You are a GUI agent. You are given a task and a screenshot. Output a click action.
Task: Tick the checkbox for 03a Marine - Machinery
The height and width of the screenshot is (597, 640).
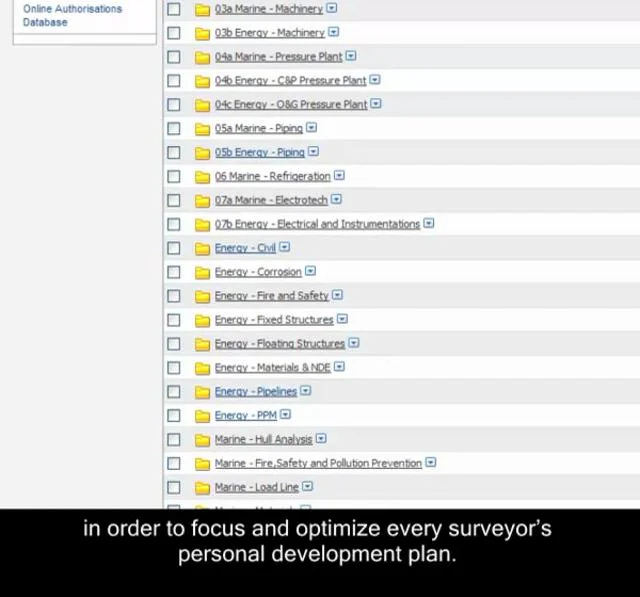174,9
